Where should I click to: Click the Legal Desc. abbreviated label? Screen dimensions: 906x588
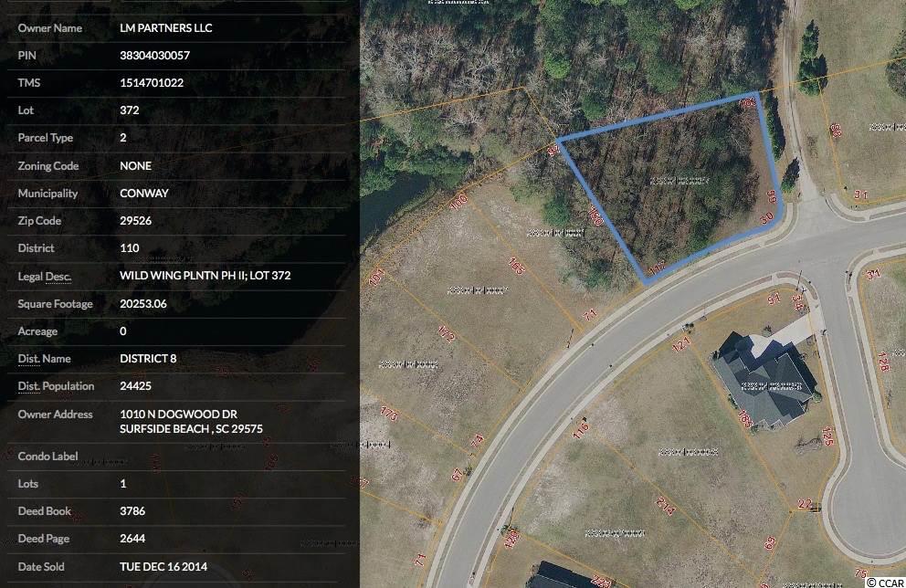click(45, 277)
